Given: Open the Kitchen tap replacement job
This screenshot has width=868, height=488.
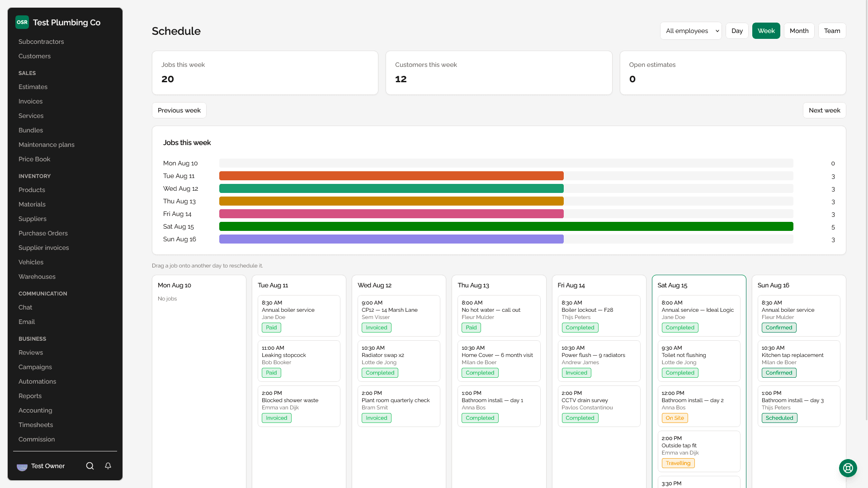Looking at the screenshot, I should click(799, 361).
